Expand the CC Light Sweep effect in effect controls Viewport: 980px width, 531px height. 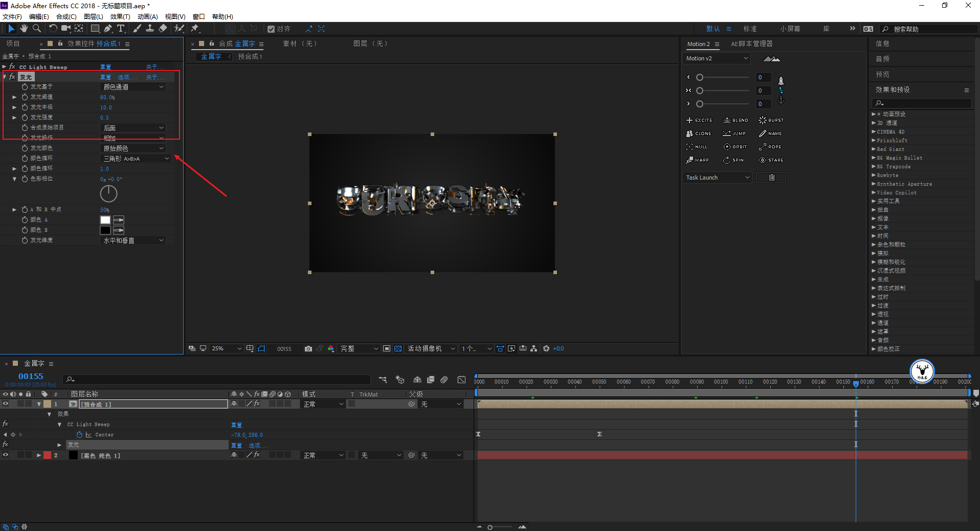(x=5, y=67)
